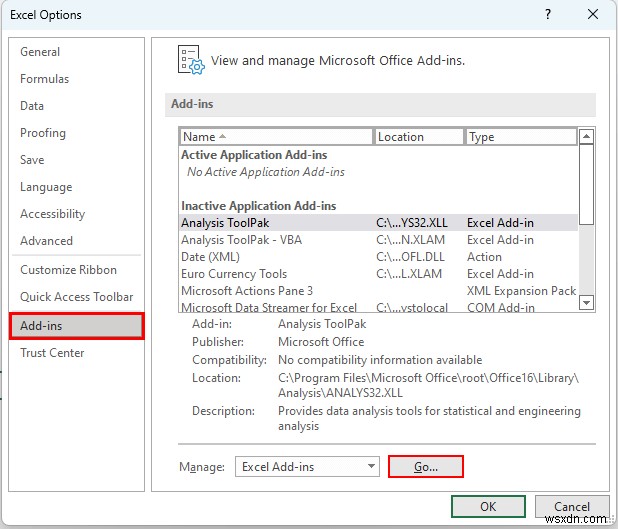This screenshot has width=618, height=529.
Task: Sort add-ins by Location column header
Action: (419, 137)
